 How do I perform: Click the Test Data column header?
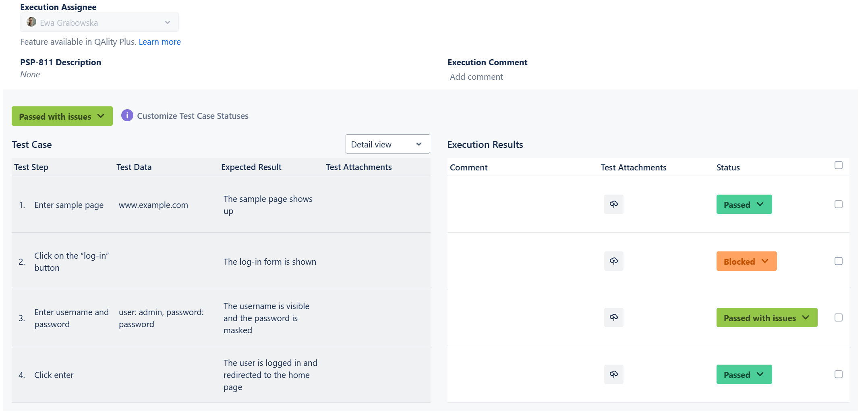[134, 167]
